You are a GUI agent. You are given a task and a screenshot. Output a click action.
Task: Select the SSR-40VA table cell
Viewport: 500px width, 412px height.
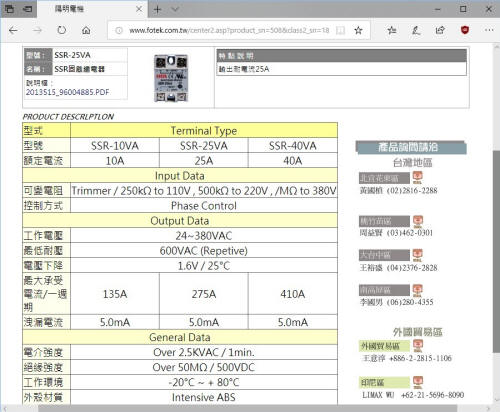tap(293, 145)
